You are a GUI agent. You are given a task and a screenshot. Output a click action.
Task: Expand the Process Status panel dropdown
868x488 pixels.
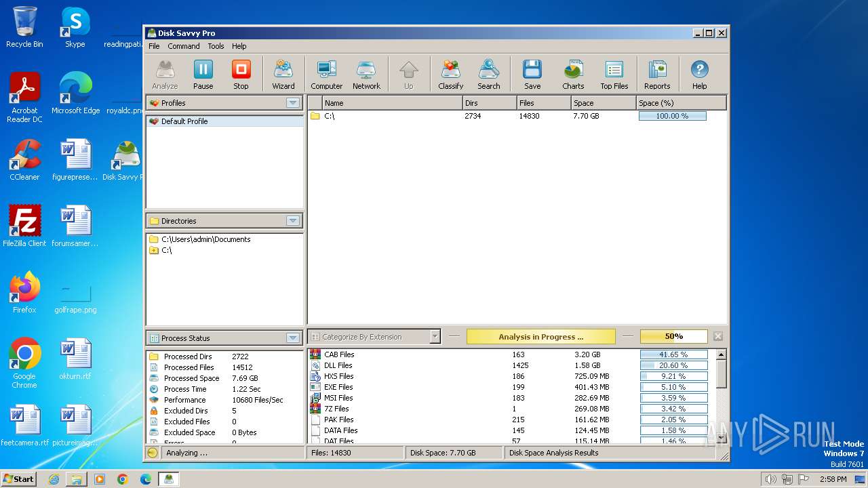(x=293, y=338)
